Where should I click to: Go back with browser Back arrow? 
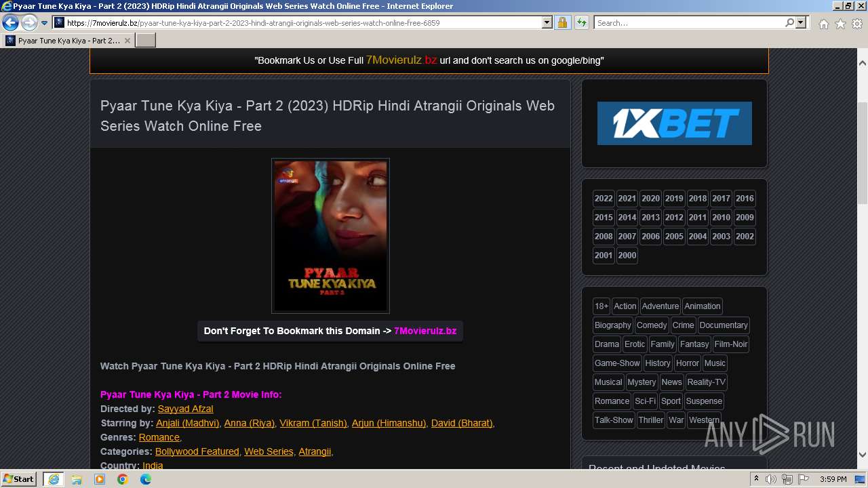[x=10, y=23]
